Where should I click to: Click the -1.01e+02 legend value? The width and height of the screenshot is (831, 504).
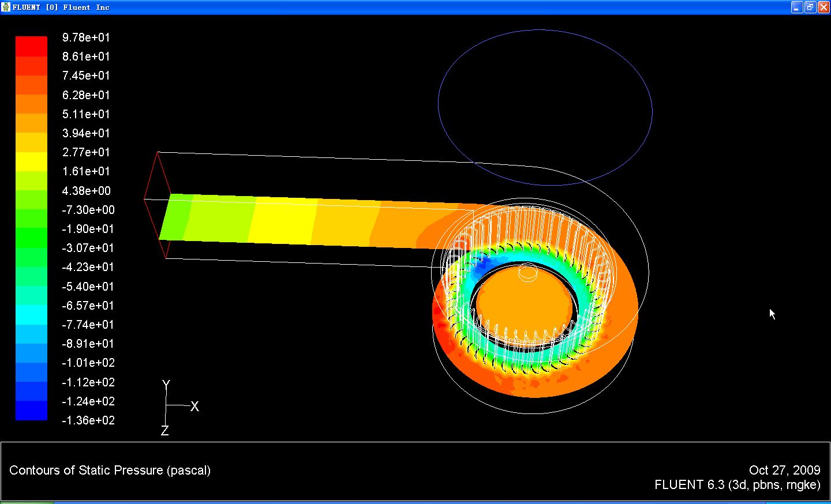(x=88, y=363)
